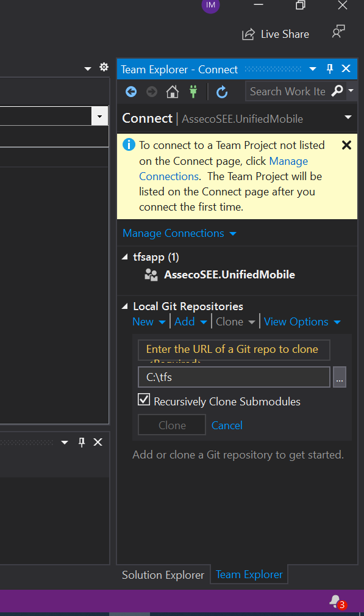Open Live Share session
Viewport: 364px width, 616px height.
(x=276, y=35)
